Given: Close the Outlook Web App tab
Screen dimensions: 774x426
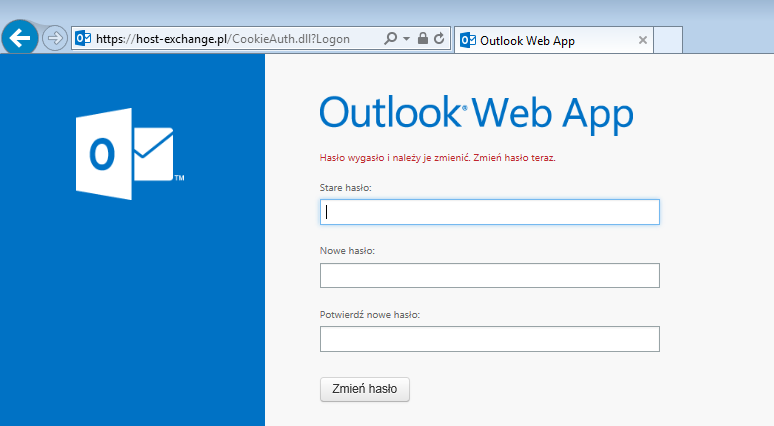Looking at the screenshot, I should 643,40.
